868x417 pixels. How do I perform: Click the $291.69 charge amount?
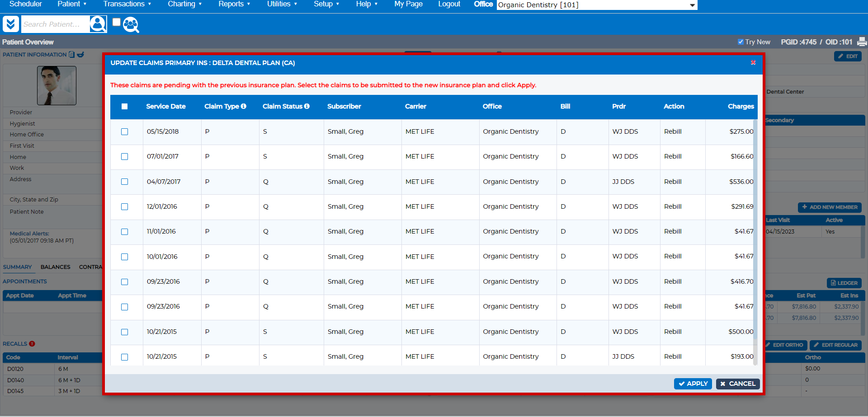click(x=742, y=206)
